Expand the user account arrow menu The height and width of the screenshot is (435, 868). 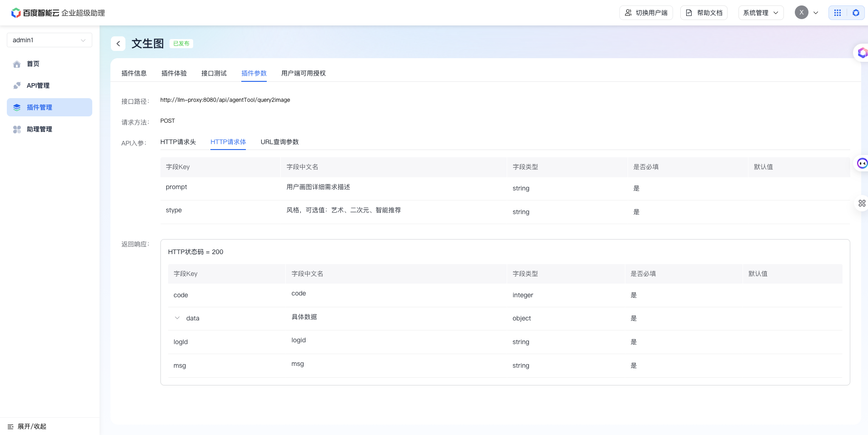click(816, 13)
